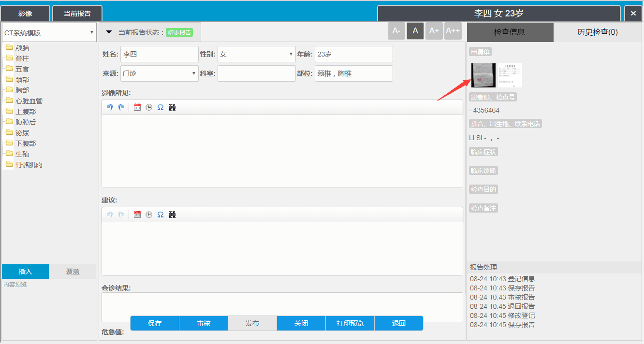Open the CT系统模版 dropdown
The image size is (644, 344).
click(x=49, y=33)
